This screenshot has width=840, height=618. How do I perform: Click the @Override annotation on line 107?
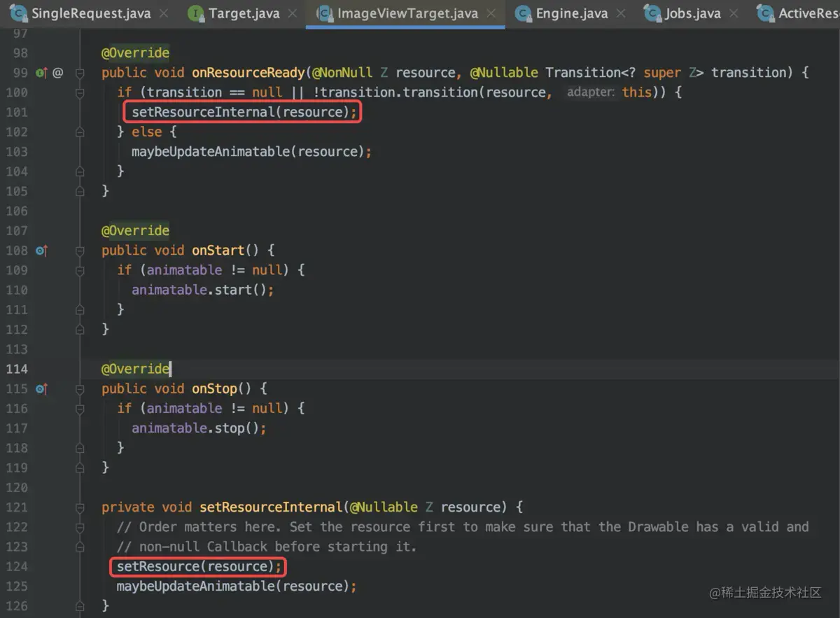point(136,230)
